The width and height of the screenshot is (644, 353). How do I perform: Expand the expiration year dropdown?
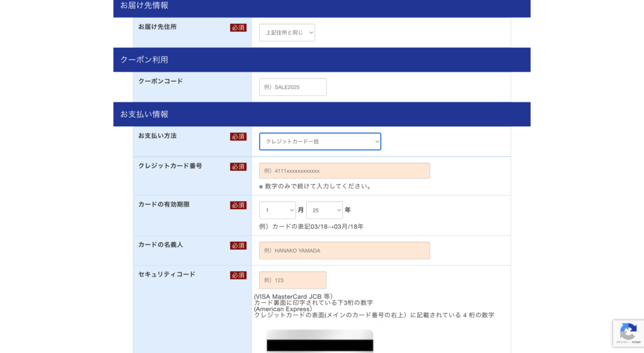tap(324, 210)
